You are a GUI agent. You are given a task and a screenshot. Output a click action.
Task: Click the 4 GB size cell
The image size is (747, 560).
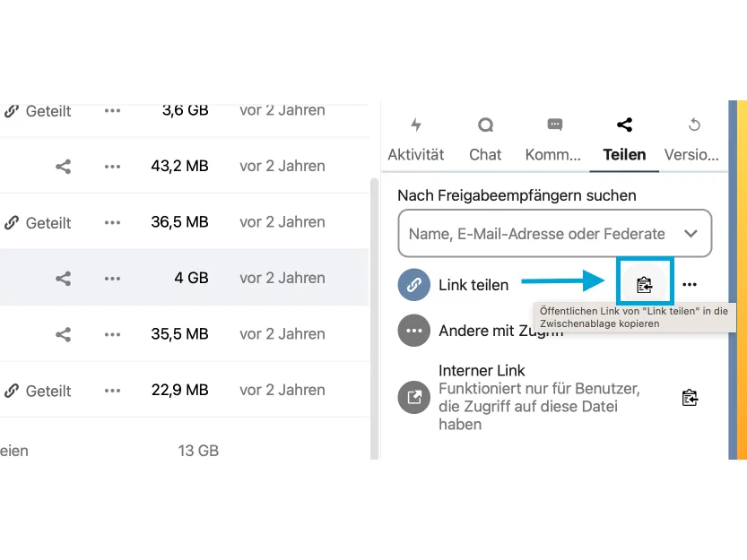click(191, 278)
